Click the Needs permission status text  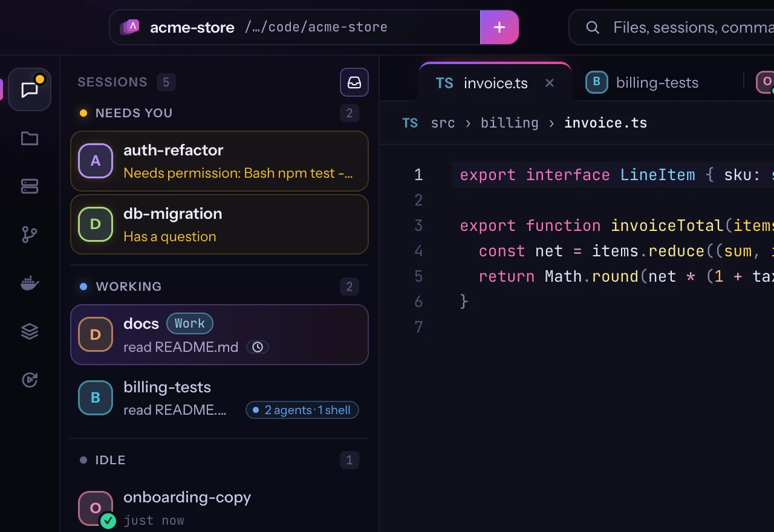(238, 174)
